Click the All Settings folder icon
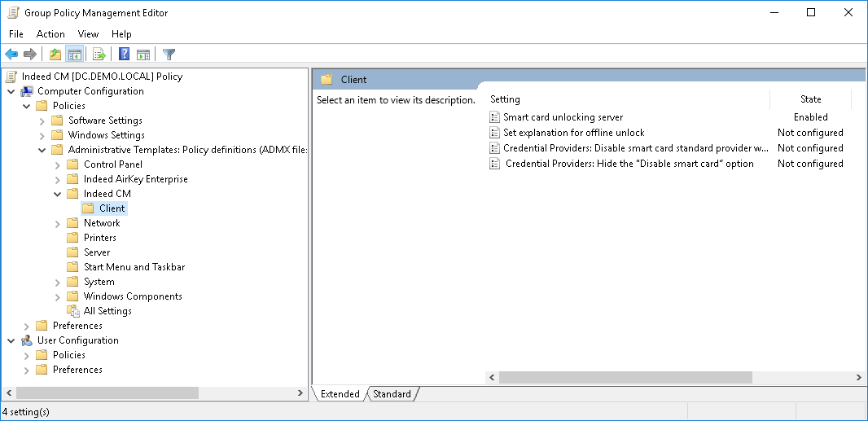This screenshot has height=421, width=868. (x=73, y=311)
